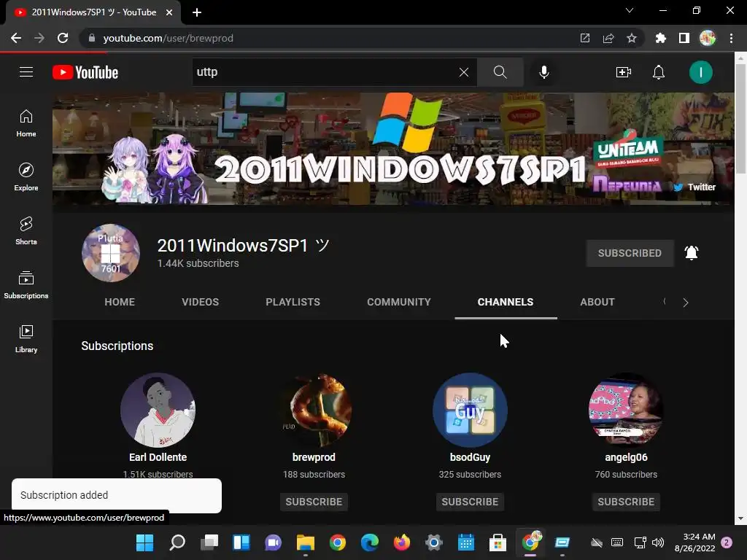Subscribe to bsodGuy
This screenshot has width=747, height=560.
point(470,502)
